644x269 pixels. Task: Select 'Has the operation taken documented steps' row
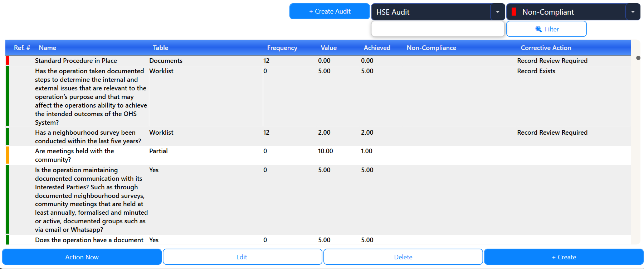click(x=318, y=96)
